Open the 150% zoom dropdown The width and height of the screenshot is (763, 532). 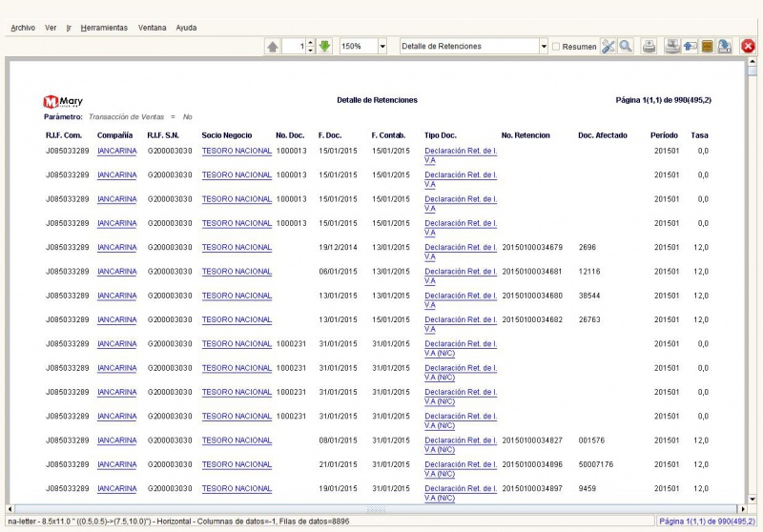pos(382,46)
